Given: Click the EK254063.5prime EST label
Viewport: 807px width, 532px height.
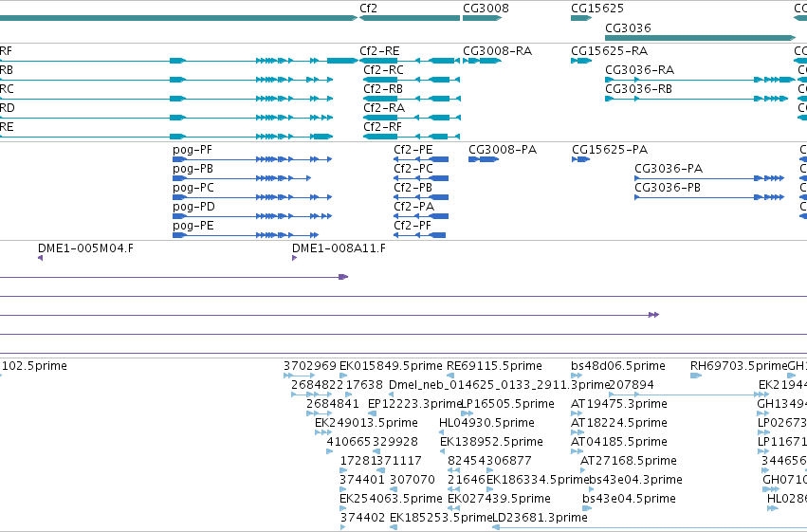Looking at the screenshot, I should coord(391,499).
